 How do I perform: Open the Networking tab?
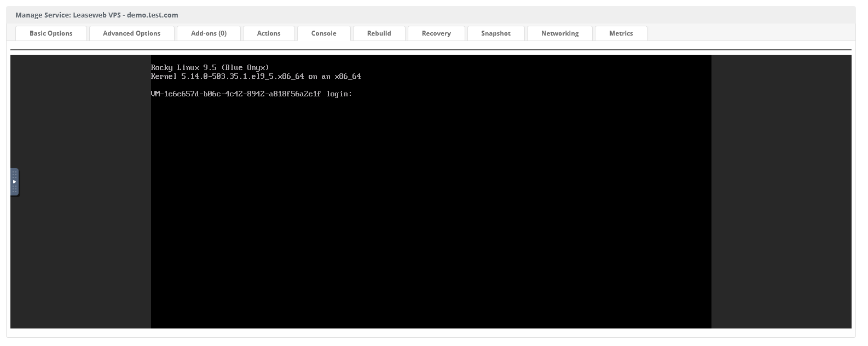pyautogui.click(x=560, y=33)
